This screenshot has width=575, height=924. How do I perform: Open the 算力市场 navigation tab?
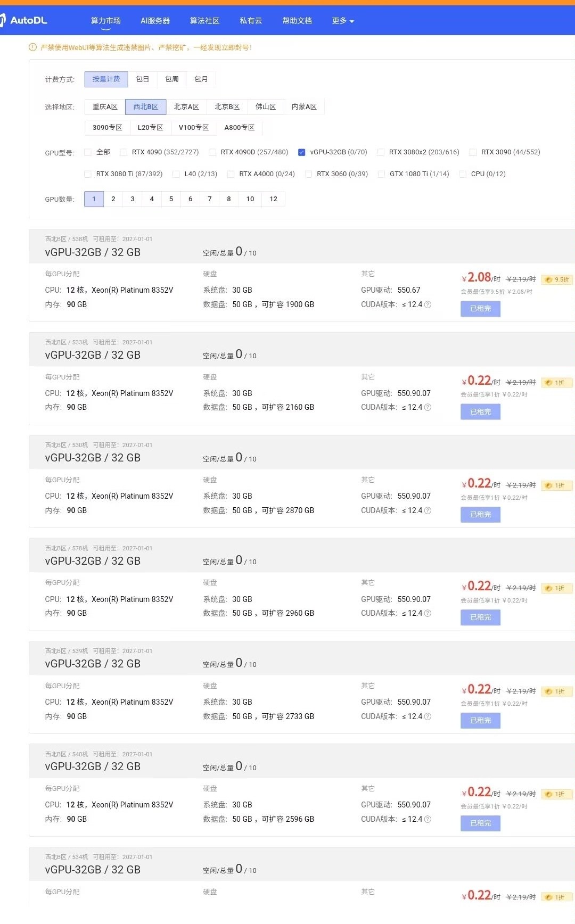point(105,21)
